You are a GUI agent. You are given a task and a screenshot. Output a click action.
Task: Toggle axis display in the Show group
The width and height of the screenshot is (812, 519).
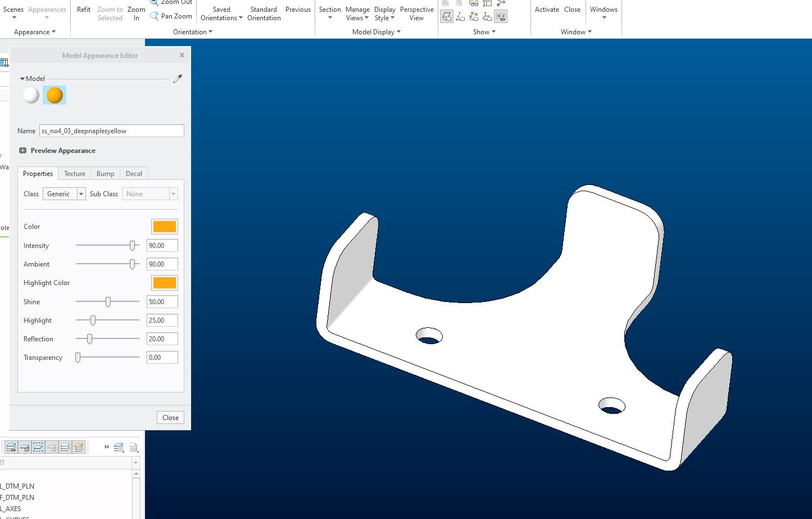pyautogui.click(x=460, y=16)
